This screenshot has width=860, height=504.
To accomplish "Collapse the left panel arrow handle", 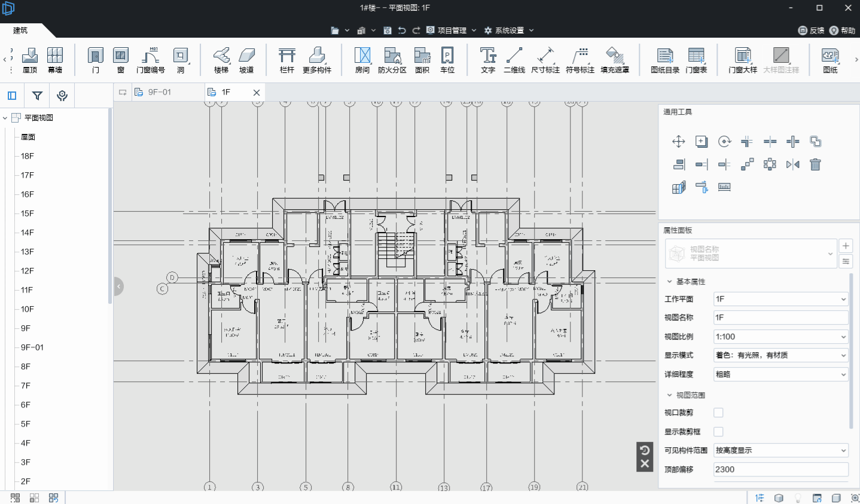I will tap(118, 286).
